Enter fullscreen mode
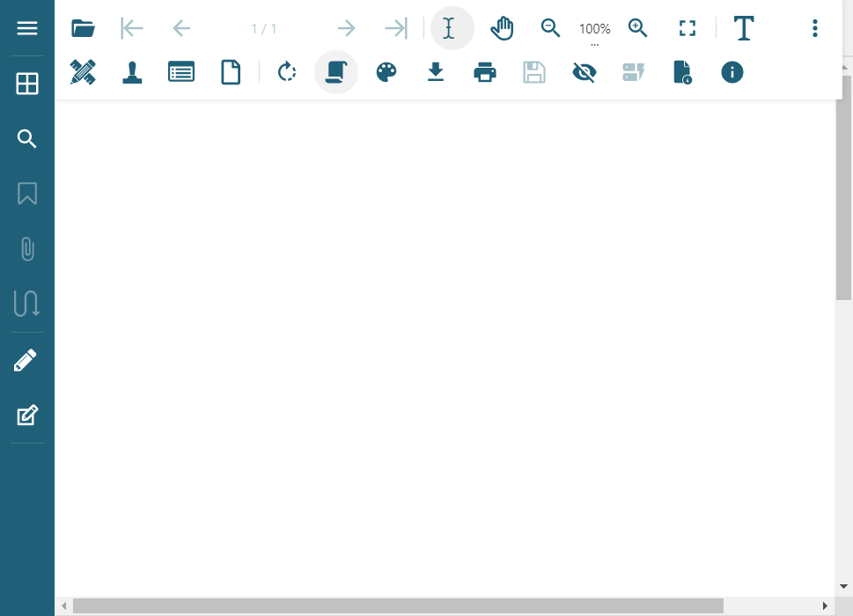Image resolution: width=853 pixels, height=616 pixels. [688, 28]
